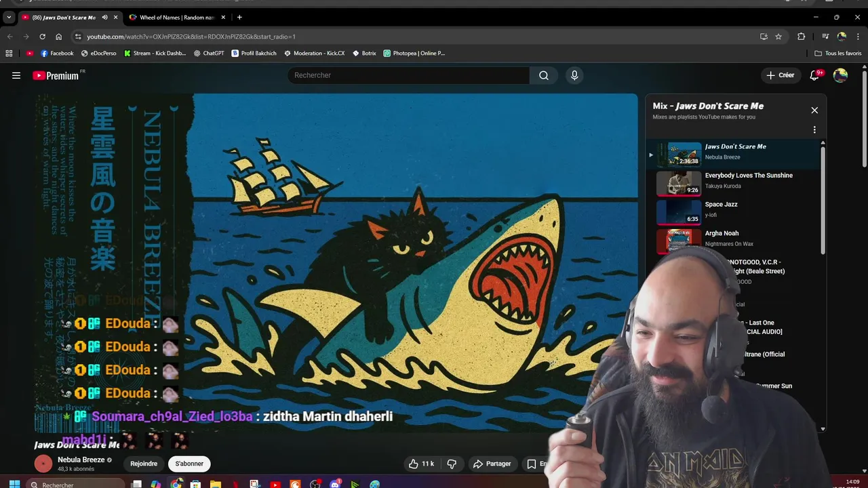Dislike the video with thumbs-down
Viewport: 868px width, 488px height.
coord(452,464)
